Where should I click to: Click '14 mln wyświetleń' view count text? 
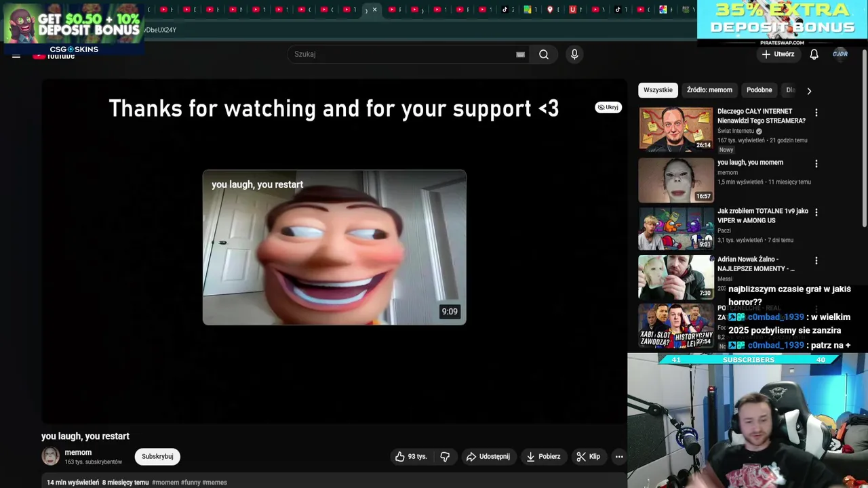[x=73, y=483]
